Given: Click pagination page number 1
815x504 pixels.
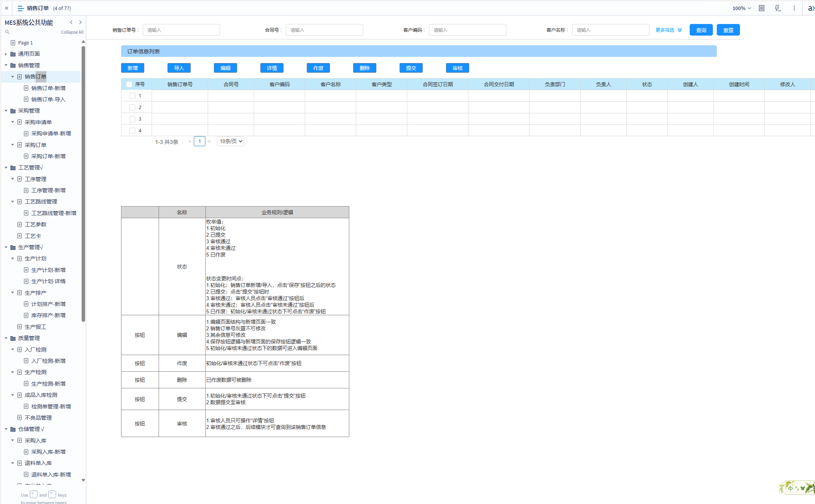Looking at the screenshot, I should pos(200,142).
